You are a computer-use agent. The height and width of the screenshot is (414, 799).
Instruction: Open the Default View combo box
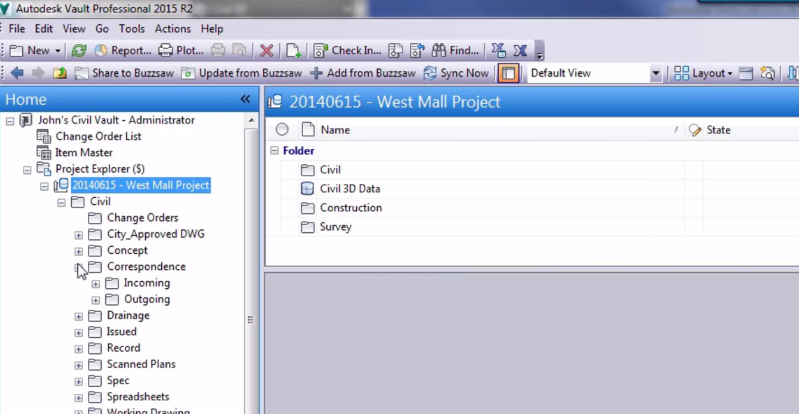click(594, 73)
